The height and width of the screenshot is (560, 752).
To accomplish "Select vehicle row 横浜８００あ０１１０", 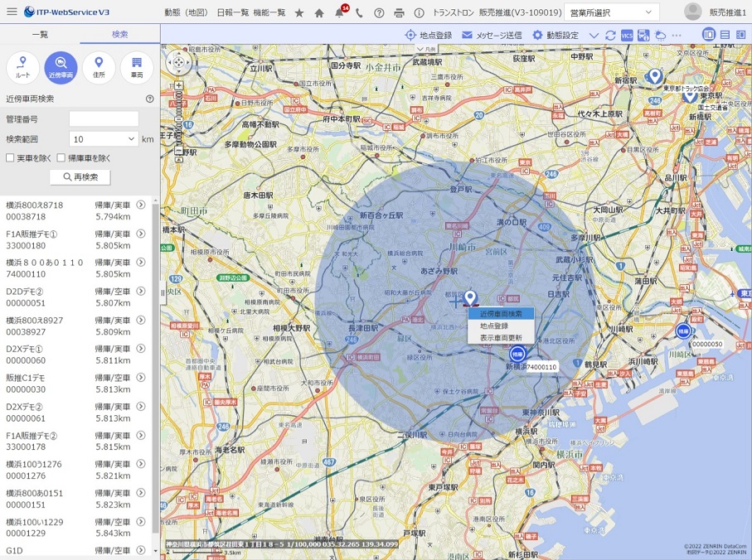I will point(75,268).
